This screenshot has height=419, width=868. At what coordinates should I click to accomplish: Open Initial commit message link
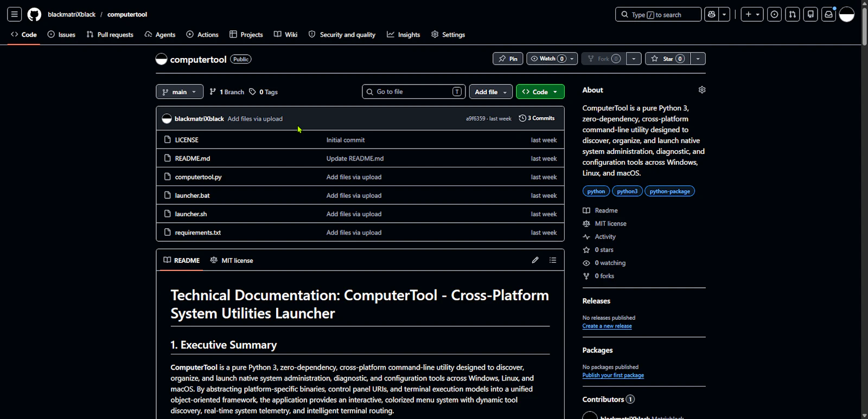click(x=346, y=140)
